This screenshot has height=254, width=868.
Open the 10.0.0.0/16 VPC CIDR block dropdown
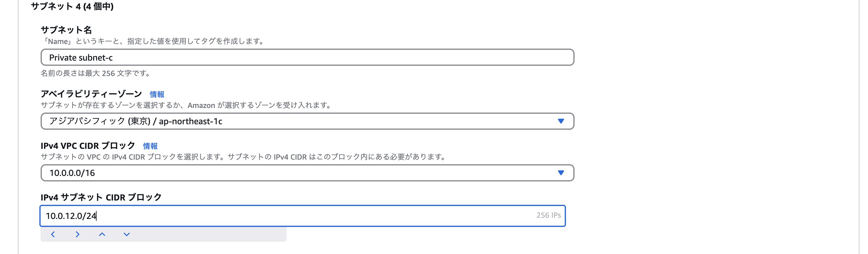[x=303, y=173]
